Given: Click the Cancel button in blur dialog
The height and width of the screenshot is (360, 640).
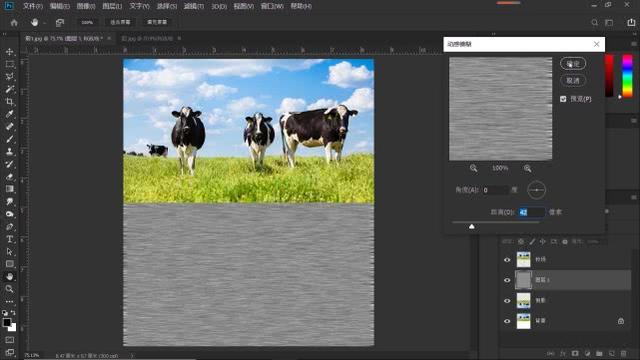Looking at the screenshot, I should coord(573,80).
